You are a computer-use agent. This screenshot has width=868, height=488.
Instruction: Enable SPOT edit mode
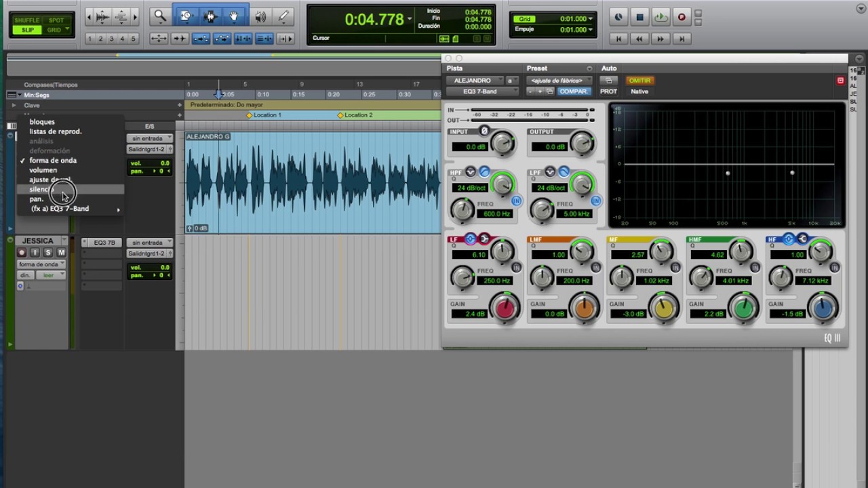point(56,21)
